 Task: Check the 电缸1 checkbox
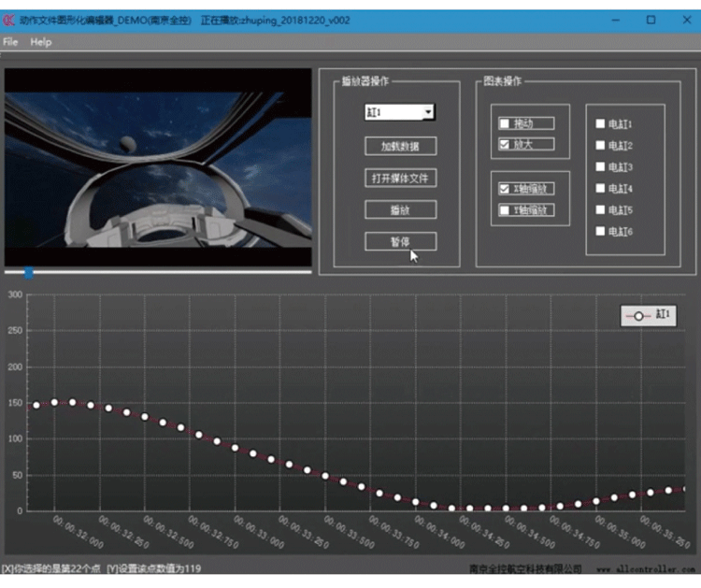coord(601,123)
